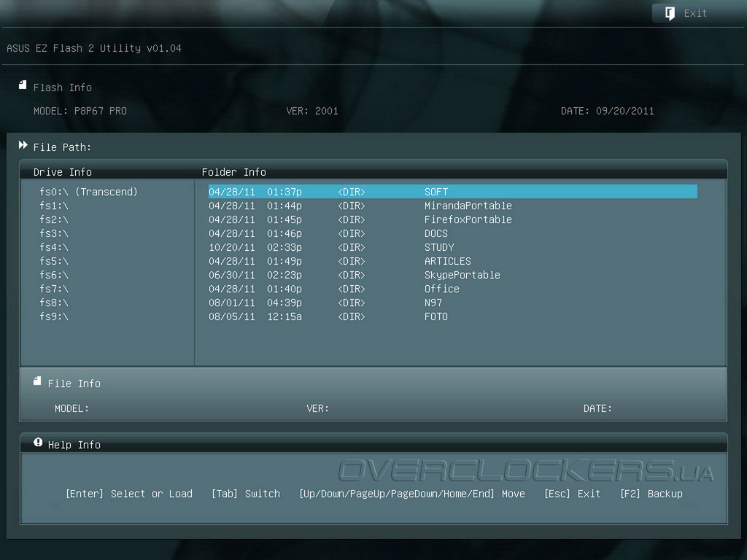This screenshot has height=560, width=747.
Task: Select drive fs1:\
Action: point(54,206)
